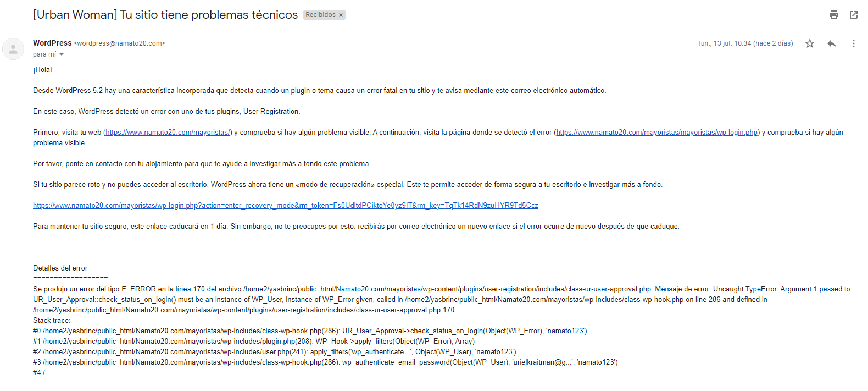Click the 'Stack trace:' line
Image resolution: width=868 pixels, height=391 pixels.
pyautogui.click(x=52, y=321)
